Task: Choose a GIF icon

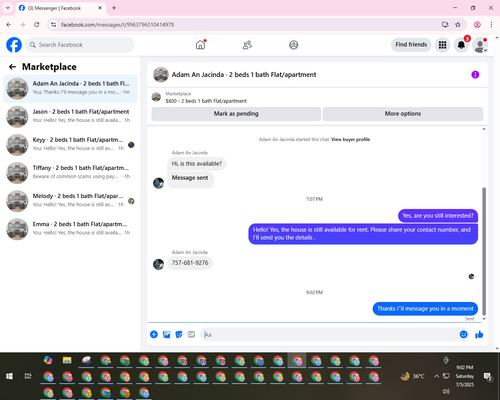Action: (x=191, y=334)
